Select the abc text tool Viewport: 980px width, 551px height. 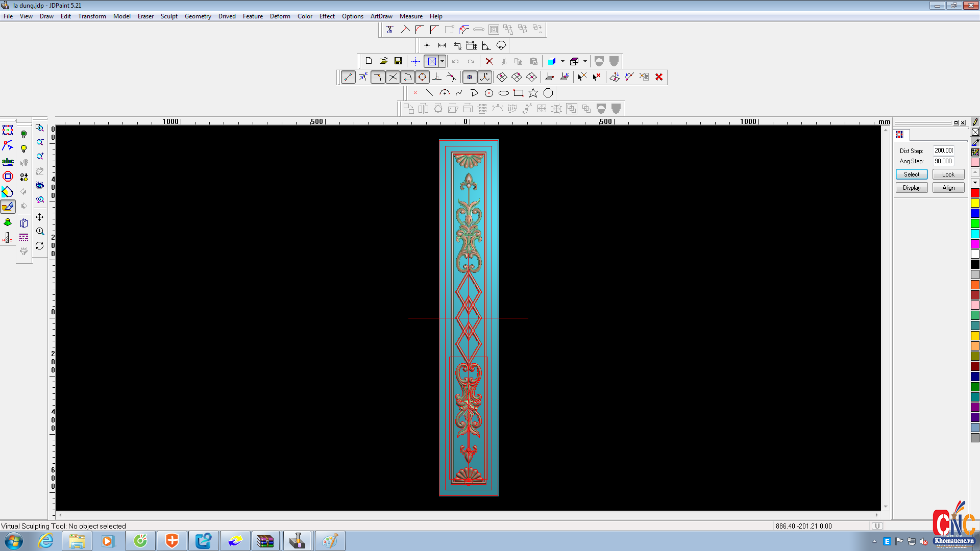point(8,162)
